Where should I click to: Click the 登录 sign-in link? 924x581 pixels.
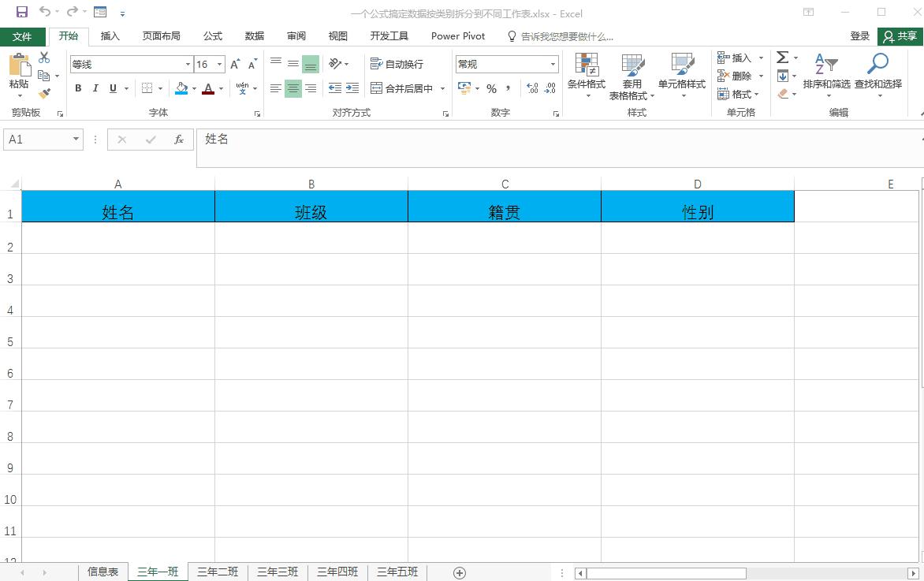click(860, 35)
